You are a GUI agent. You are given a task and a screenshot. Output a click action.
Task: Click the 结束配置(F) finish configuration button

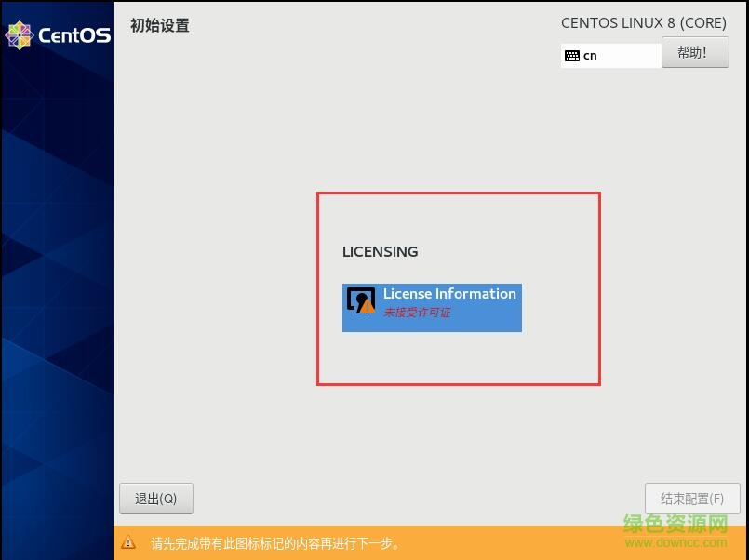pyautogui.click(x=692, y=499)
